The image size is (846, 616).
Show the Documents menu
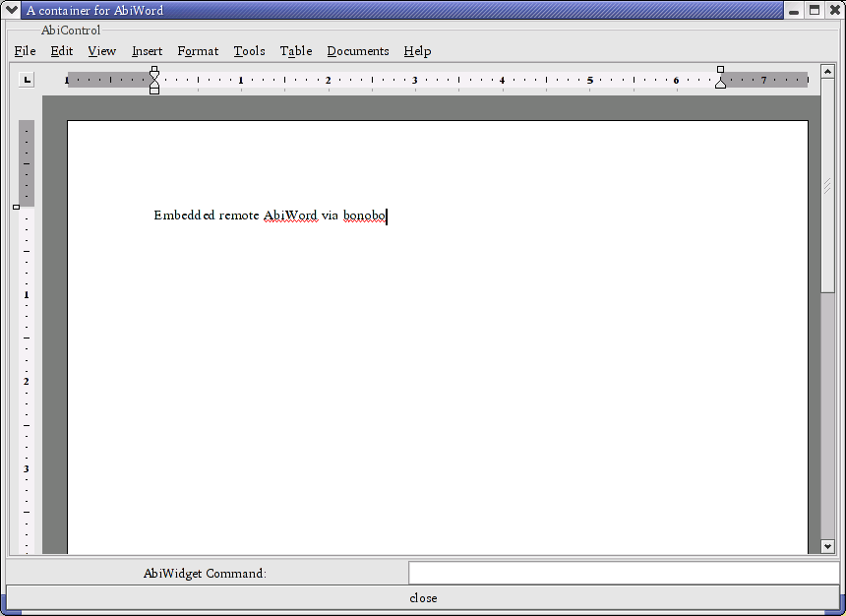click(357, 51)
